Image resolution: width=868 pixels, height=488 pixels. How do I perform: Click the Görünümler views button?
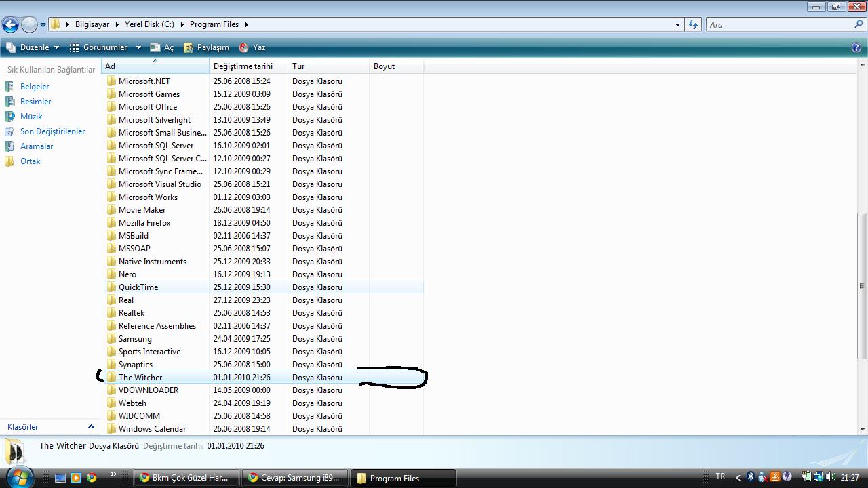pos(98,47)
